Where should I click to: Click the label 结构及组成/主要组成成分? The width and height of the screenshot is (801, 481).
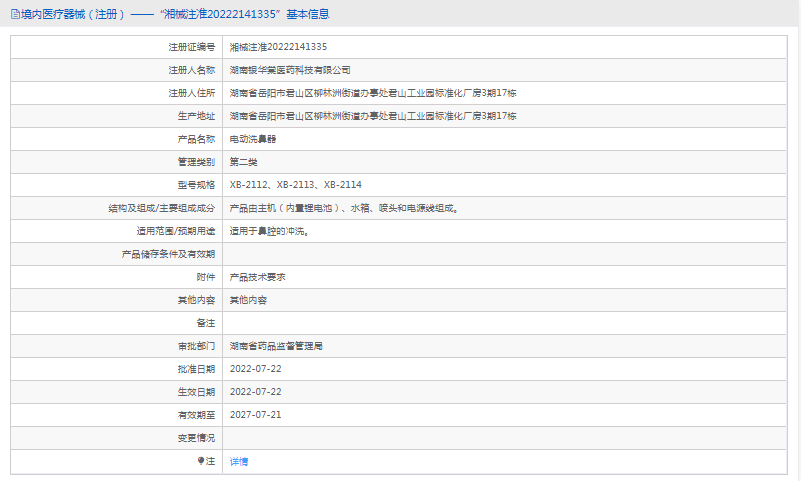[x=162, y=208]
